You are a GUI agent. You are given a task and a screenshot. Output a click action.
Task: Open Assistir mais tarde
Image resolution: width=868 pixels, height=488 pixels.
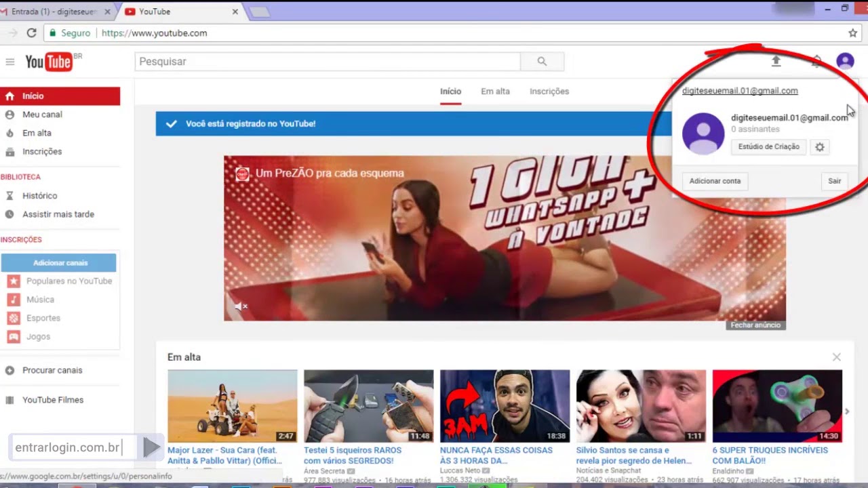(60, 214)
